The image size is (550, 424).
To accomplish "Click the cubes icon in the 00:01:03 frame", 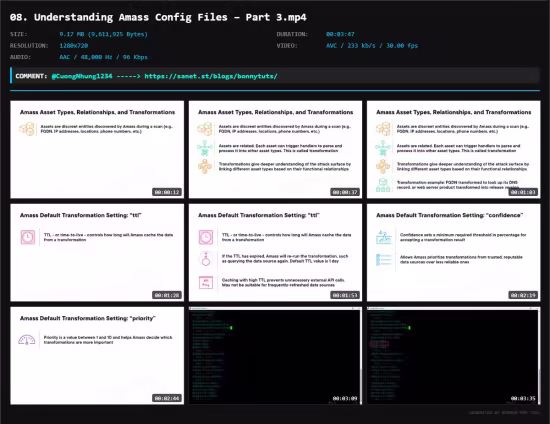I will point(383,129).
